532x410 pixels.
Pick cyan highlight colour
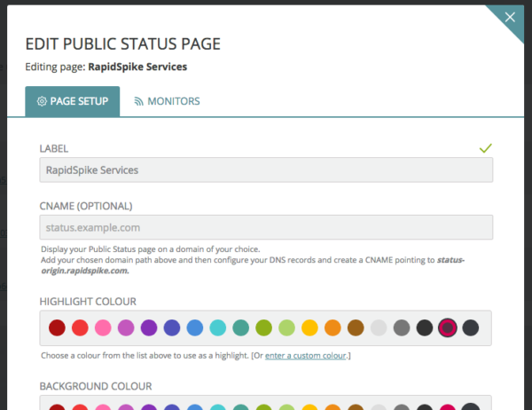218,327
